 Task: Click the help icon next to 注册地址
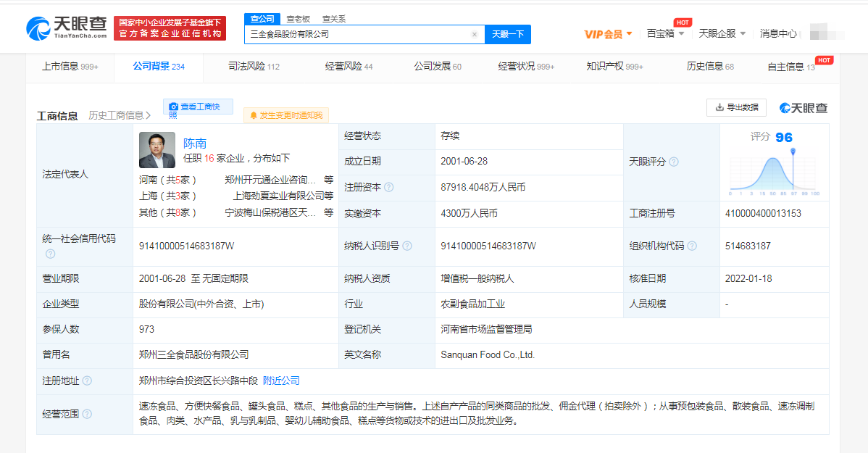coord(87,381)
